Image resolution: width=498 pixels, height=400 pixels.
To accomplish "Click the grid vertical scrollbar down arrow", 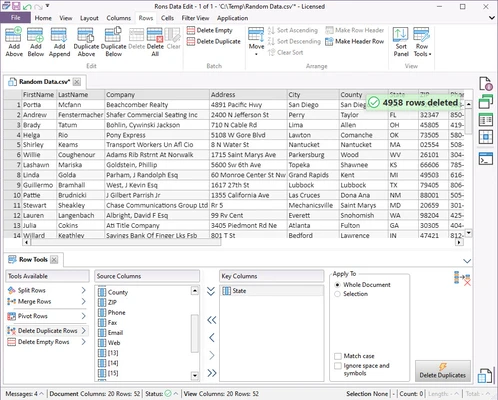I will coord(469,233).
